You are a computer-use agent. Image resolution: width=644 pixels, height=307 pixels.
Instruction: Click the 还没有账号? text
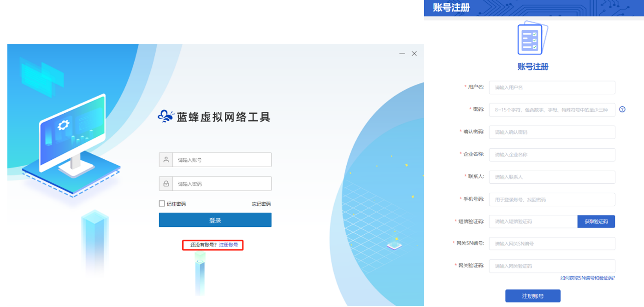click(x=203, y=245)
